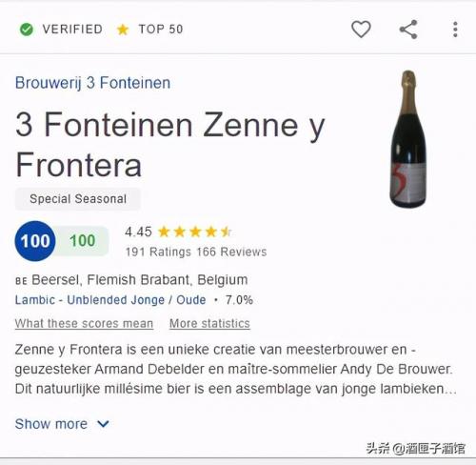The width and height of the screenshot is (476, 465).
Task: Open the share icon
Action: point(408,30)
